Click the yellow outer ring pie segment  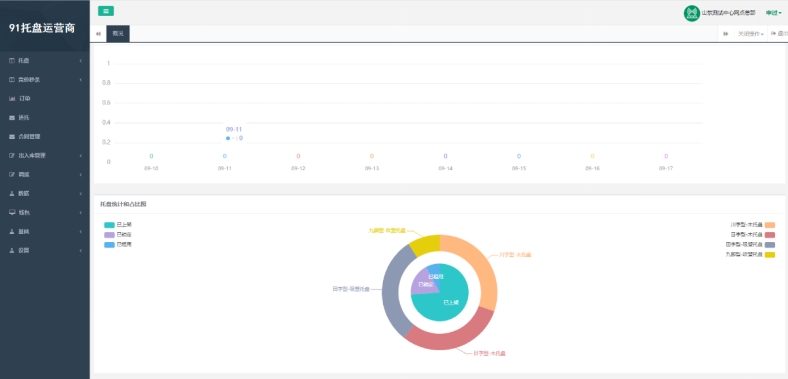click(426, 244)
